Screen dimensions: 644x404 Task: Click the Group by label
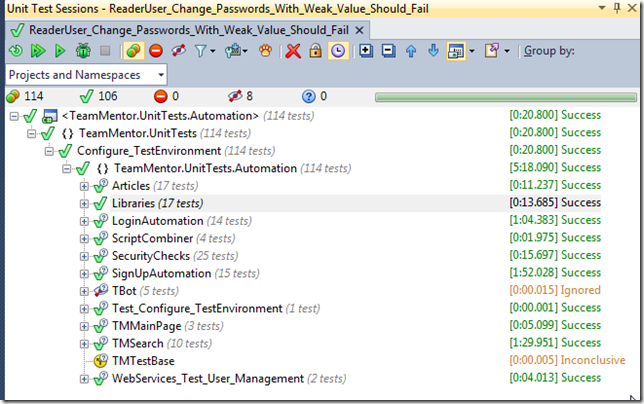click(549, 51)
